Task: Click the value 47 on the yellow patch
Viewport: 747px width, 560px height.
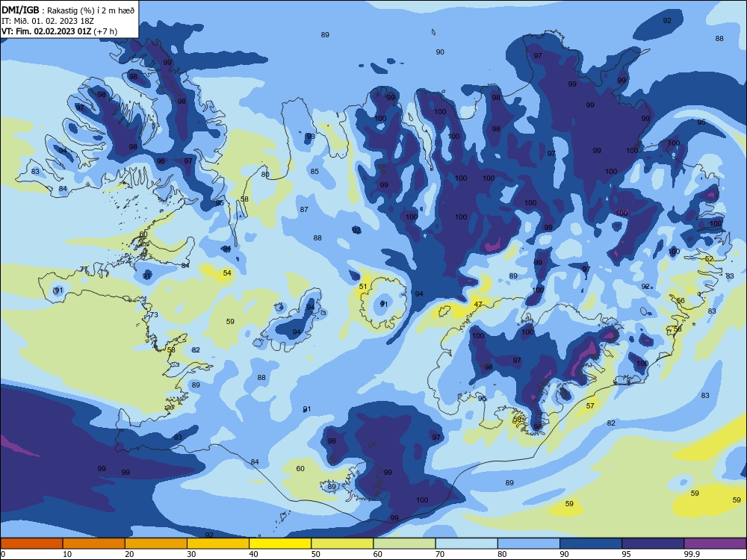Action: point(478,305)
